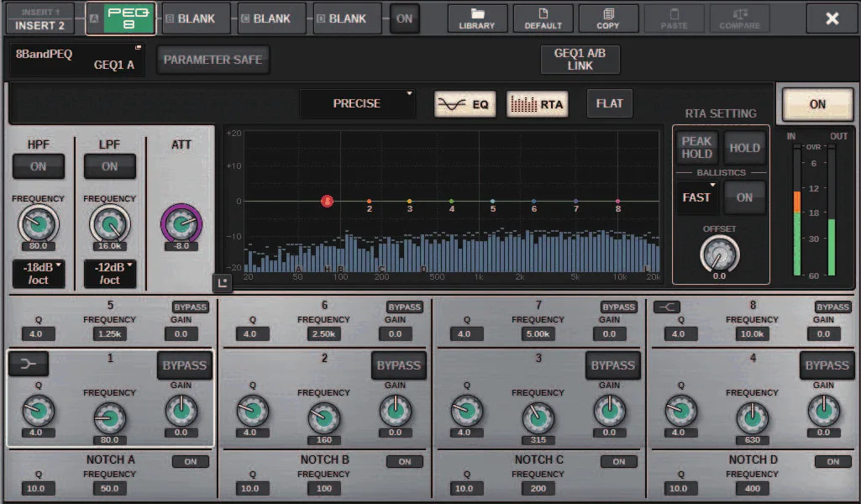Click the FLAT button
861x504 pixels.
(610, 103)
